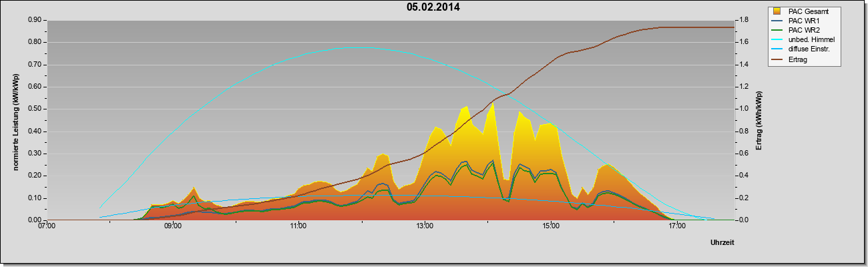Click the 11:00 time axis label
This screenshot has width=868, height=267.
tap(298, 227)
